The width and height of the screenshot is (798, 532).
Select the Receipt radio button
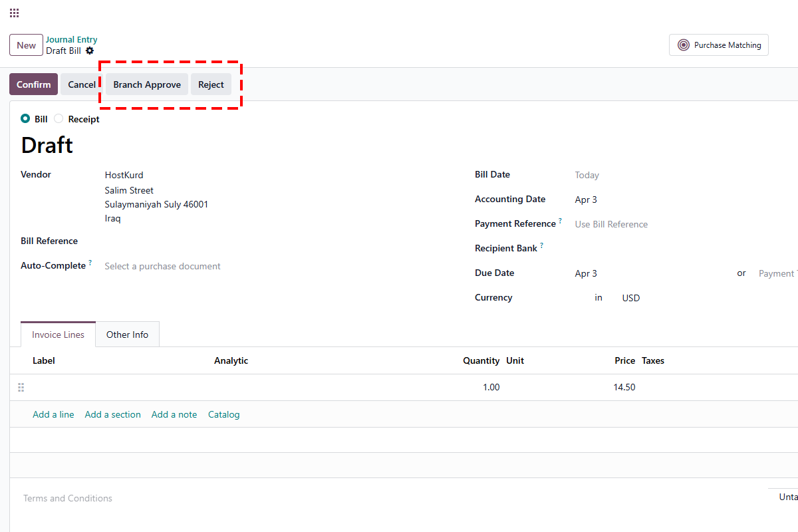(x=59, y=119)
